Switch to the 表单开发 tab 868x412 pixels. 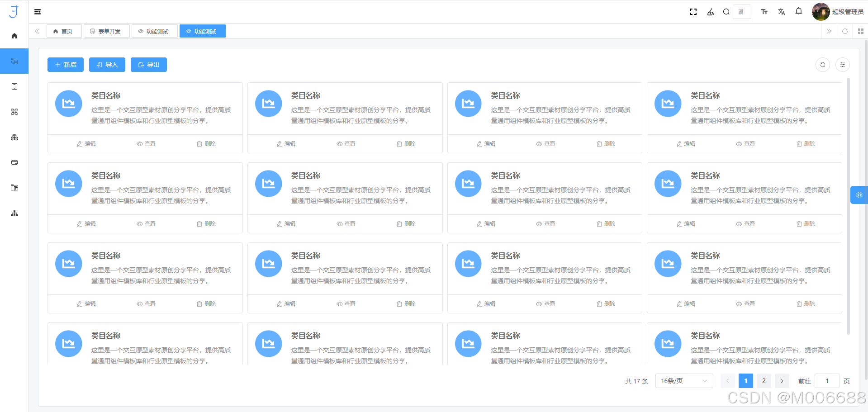click(x=107, y=31)
